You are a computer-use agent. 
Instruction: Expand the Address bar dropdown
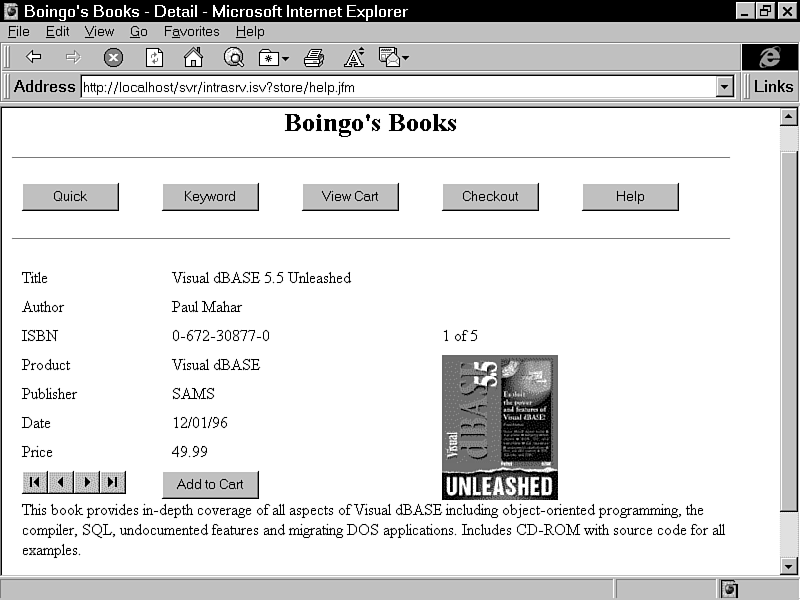[x=725, y=87]
